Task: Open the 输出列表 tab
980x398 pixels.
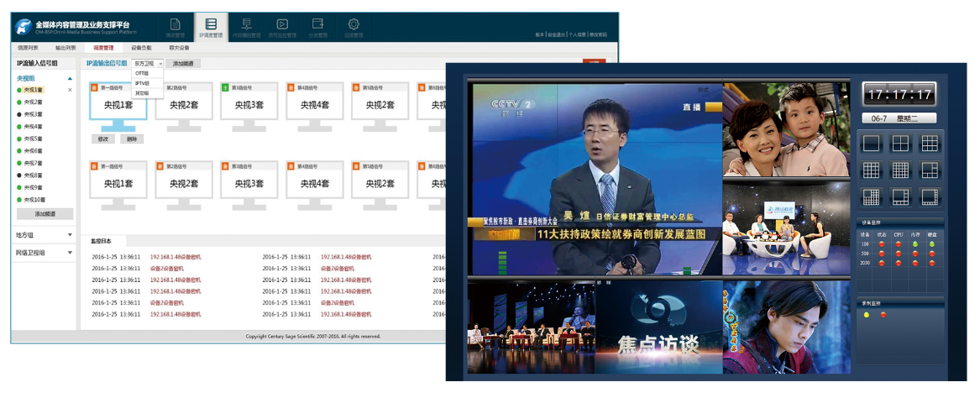Action: coord(66,48)
